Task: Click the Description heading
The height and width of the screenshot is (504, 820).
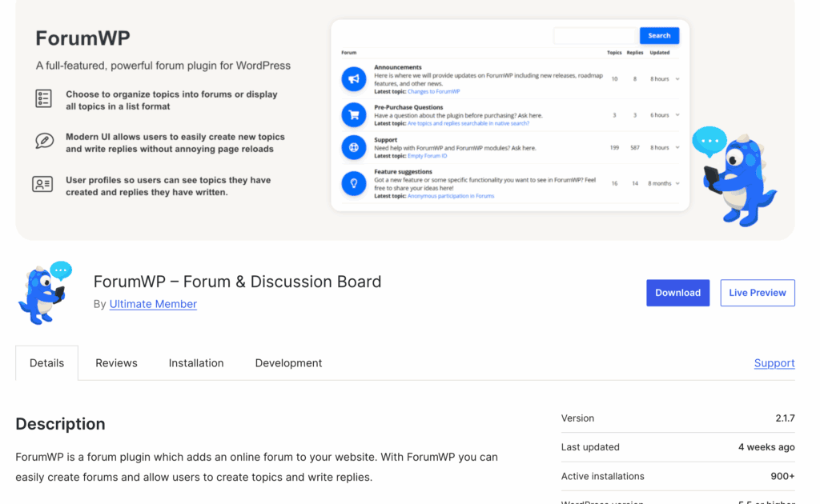Action: (60, 423)
